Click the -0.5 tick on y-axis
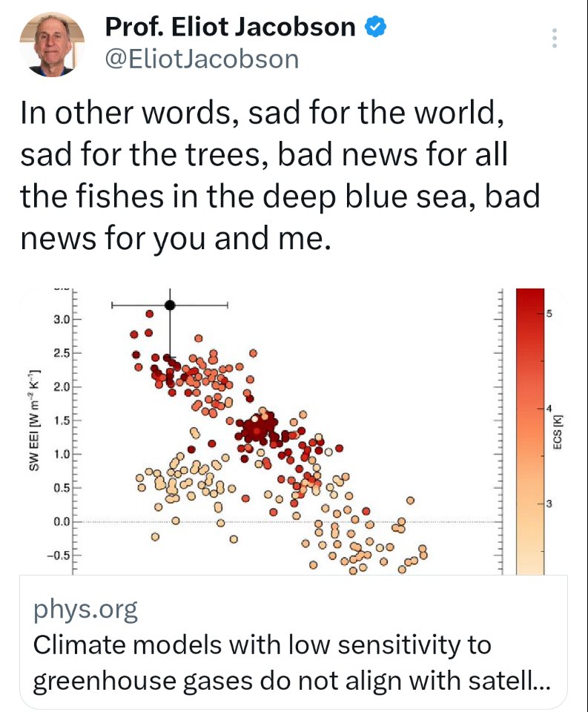Screen dimensions: 588x712 pyautogui.click(x=59, y=555)
